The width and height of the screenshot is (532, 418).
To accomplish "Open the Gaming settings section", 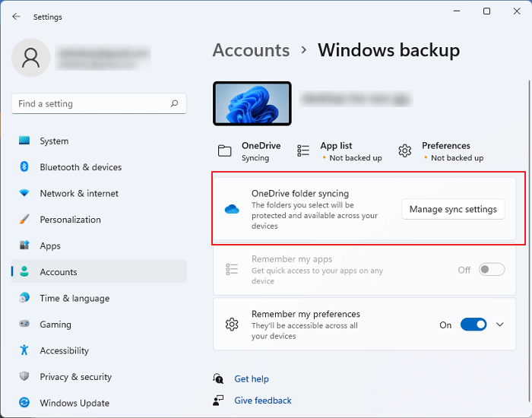I will pos(55,325).
